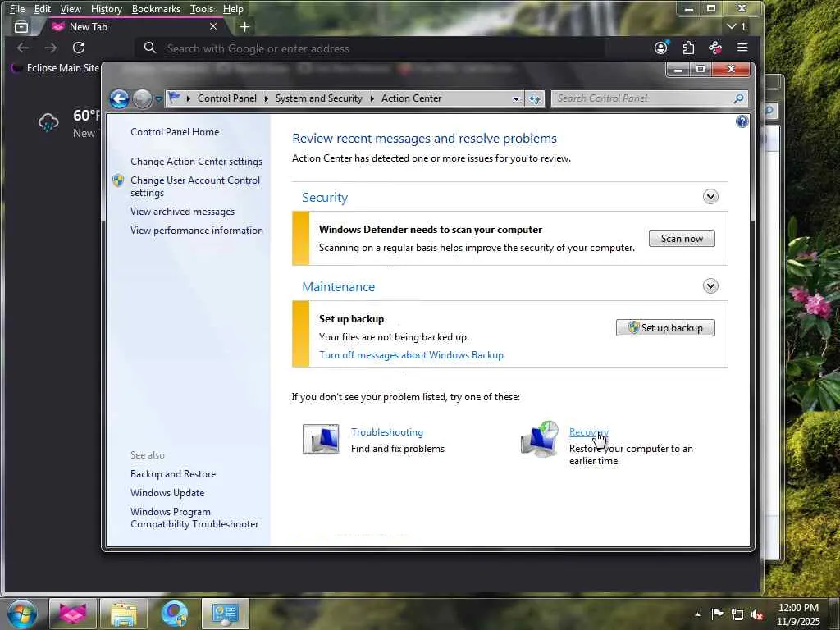
Task: Open the browser File menu
Action: click(x=17, y=9)
